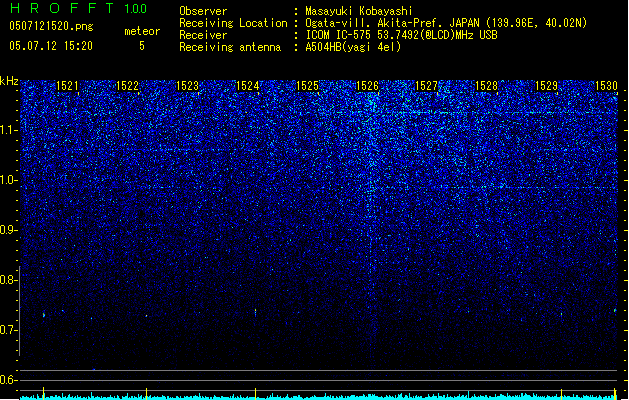Image resolution: width=629 pixels, height=400 pixels.
Task: Click the HROFFT 1.0.0 title text
Action: point(79,8)
